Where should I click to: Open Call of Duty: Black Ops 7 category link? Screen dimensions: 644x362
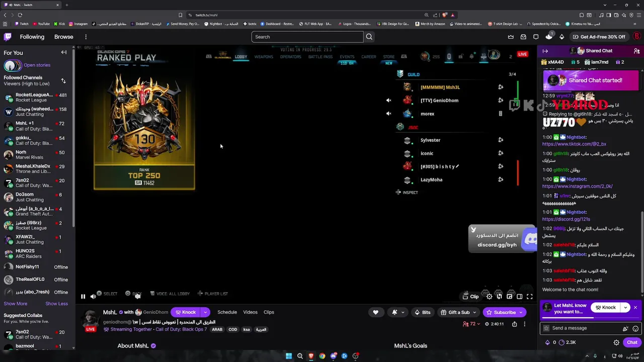point(181,329)
